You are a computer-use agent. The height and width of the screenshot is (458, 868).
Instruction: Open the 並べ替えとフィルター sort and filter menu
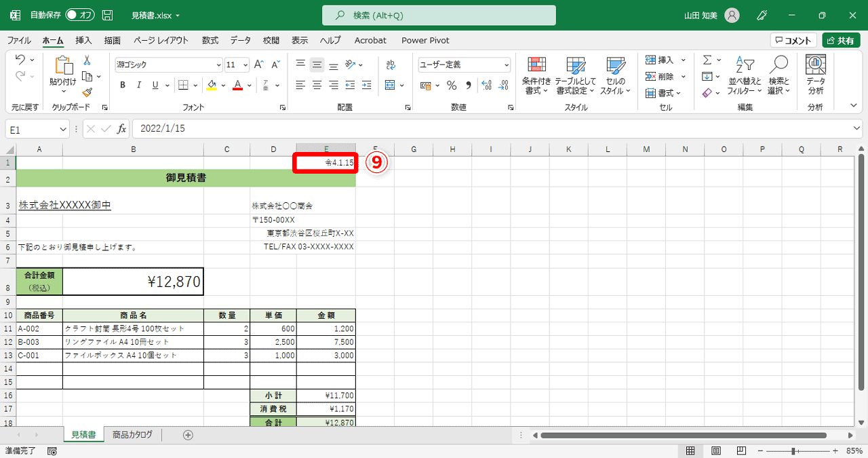(x=744, y=75)
